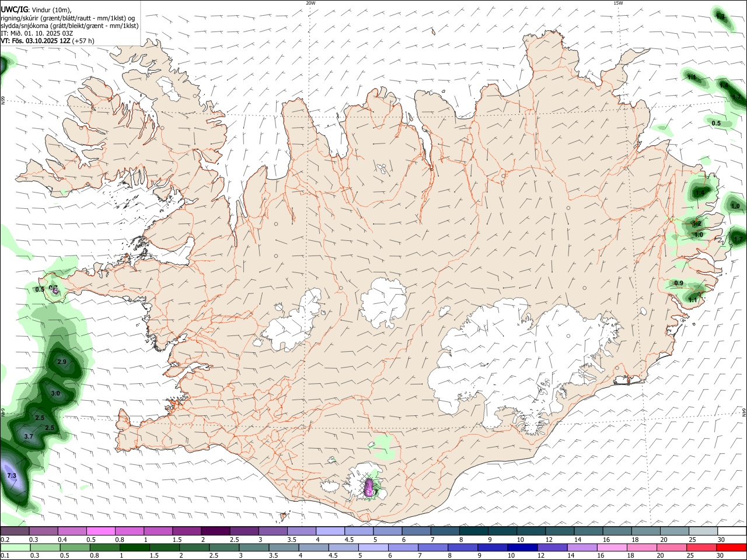The width and height of the screenshot is (747, 560).
Task: Pick the deep navy blue swatch labeled 10
Action: click(522, 547)
